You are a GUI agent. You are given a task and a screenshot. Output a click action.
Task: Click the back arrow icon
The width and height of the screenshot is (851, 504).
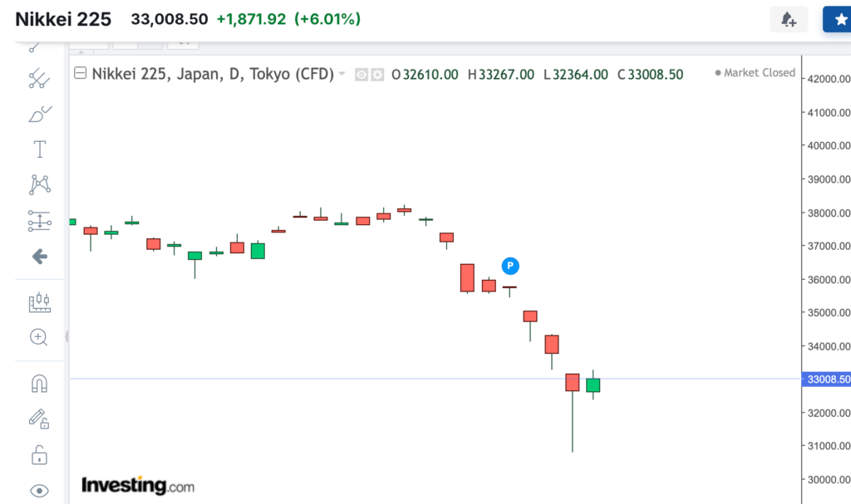point(39,257)
